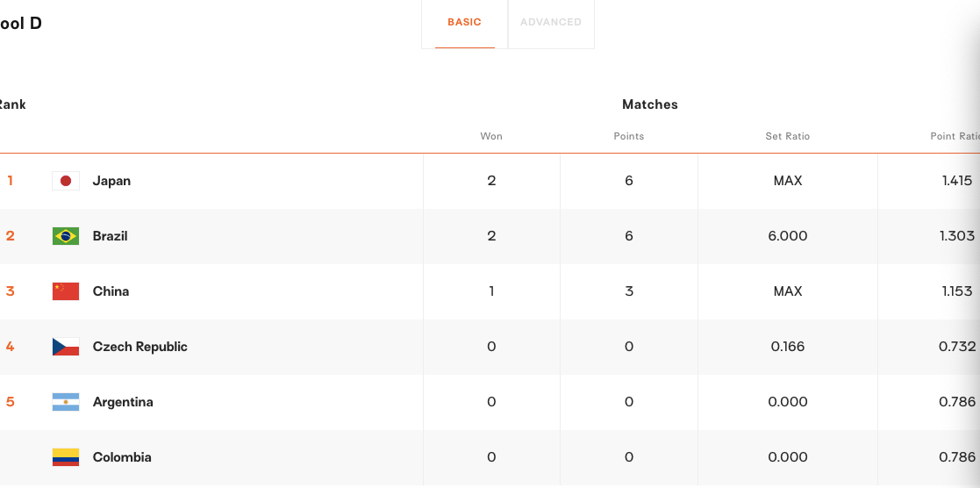
Task: Select the Set Ratio column header
Action: (x=788, y=136)
